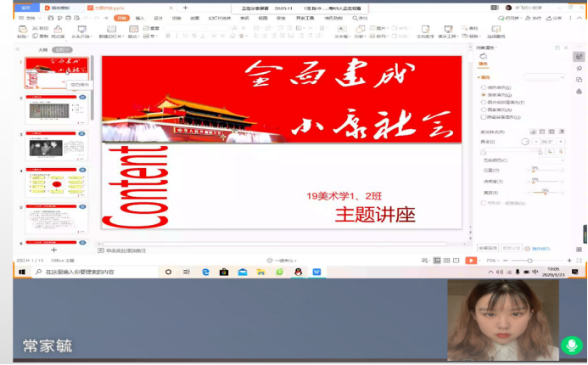The height and width of the screenshot is (365, 588).
Task: Open QQ penguin from the taskbar
Action: (298, 272)
